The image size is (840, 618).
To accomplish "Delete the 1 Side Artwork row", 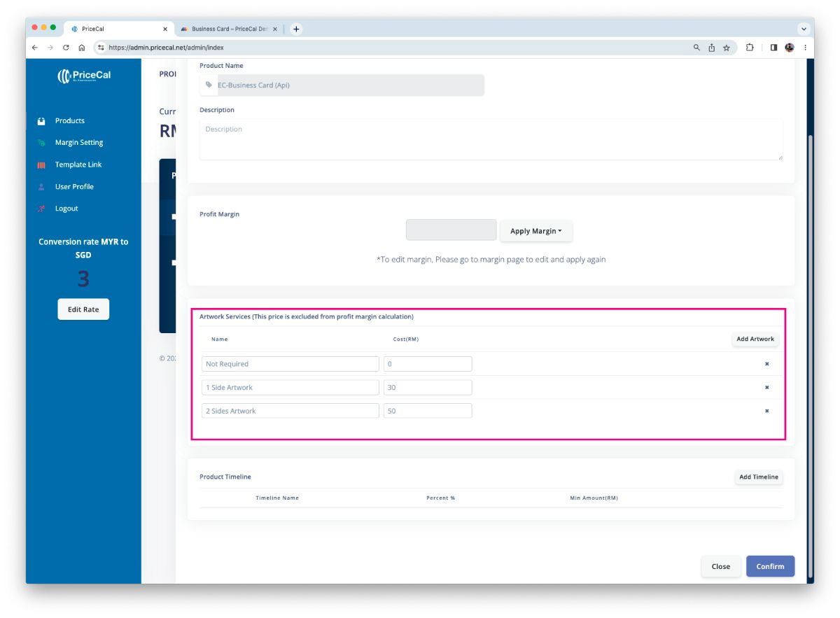I will tap(766, 388).
